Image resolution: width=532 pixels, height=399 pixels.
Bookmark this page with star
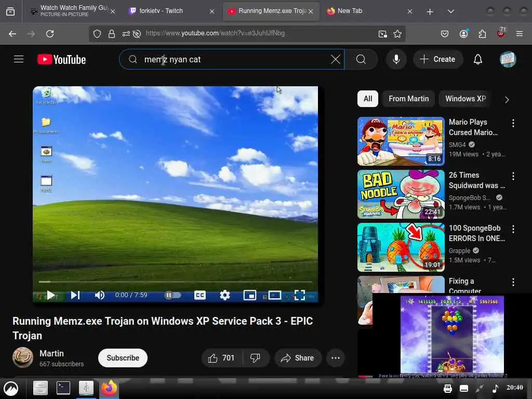(397, 34)
